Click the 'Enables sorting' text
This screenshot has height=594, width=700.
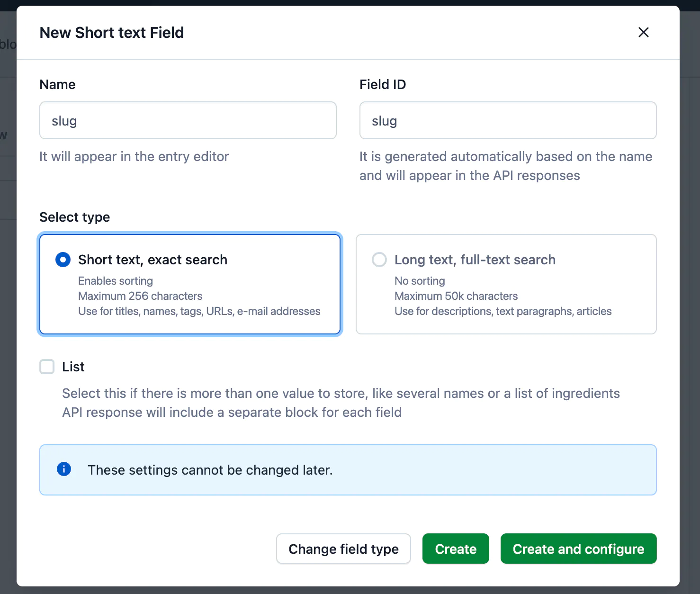tap(116, 281)
